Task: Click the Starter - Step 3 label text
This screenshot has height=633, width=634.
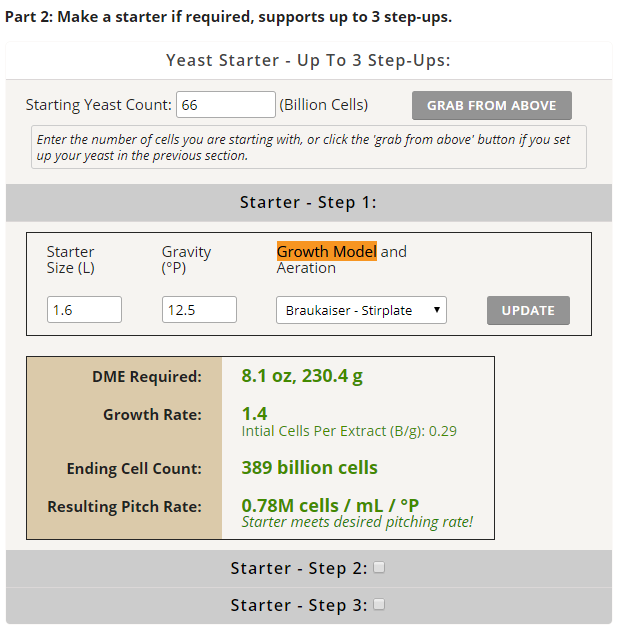Action: click(298, 605)
